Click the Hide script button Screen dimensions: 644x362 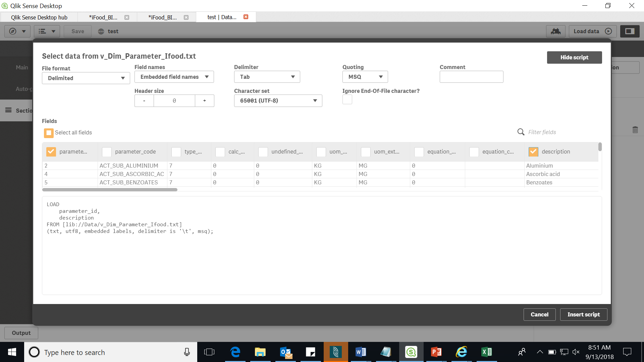[x=574, y=57]
